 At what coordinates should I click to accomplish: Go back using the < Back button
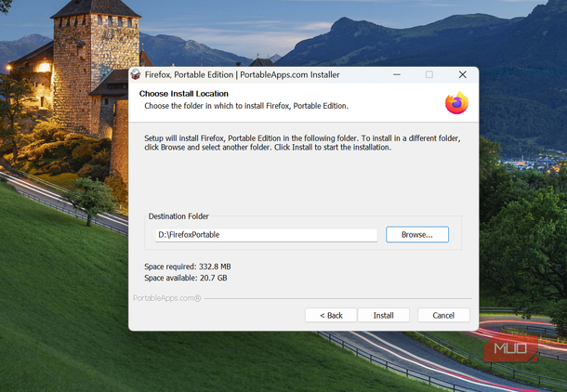pyautogui.click(x=331, y=315)
